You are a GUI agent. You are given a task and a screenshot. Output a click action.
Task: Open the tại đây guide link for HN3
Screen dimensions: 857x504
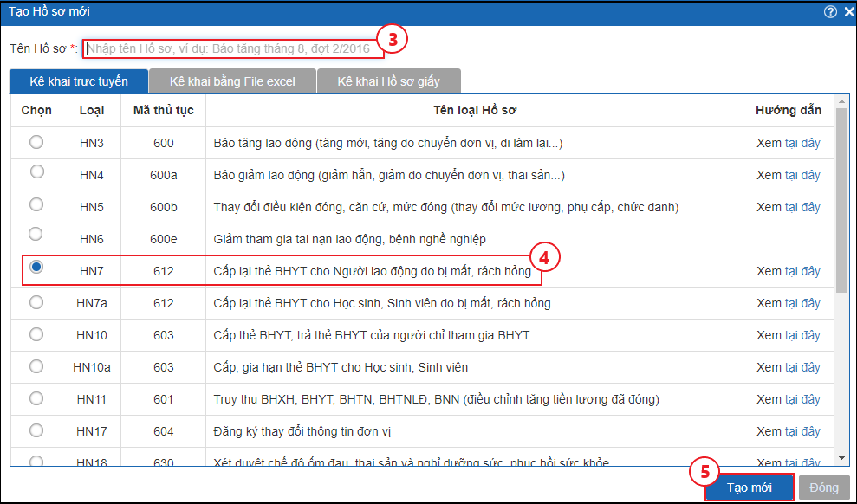click(x=802, y=143)
